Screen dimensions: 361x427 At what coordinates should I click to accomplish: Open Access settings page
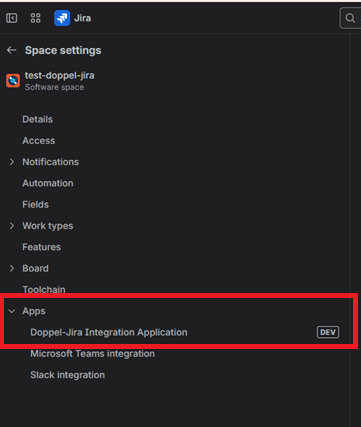(39, 141)
